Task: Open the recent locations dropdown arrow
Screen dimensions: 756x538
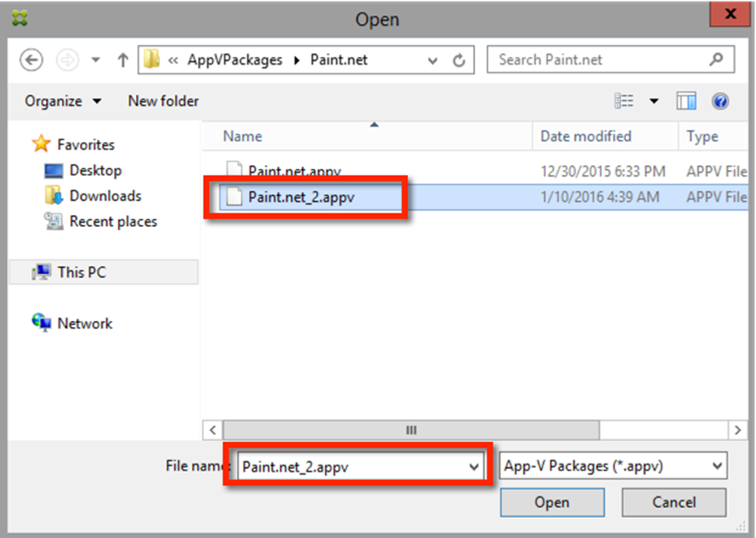Action: click(x=96, y=60)
